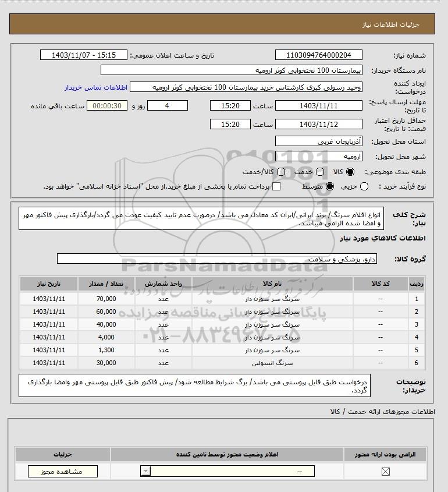Screen dimensions: 448x492
Task: Click the الزامی بودن ارائه مجوز column header
Action: [385, 454]
